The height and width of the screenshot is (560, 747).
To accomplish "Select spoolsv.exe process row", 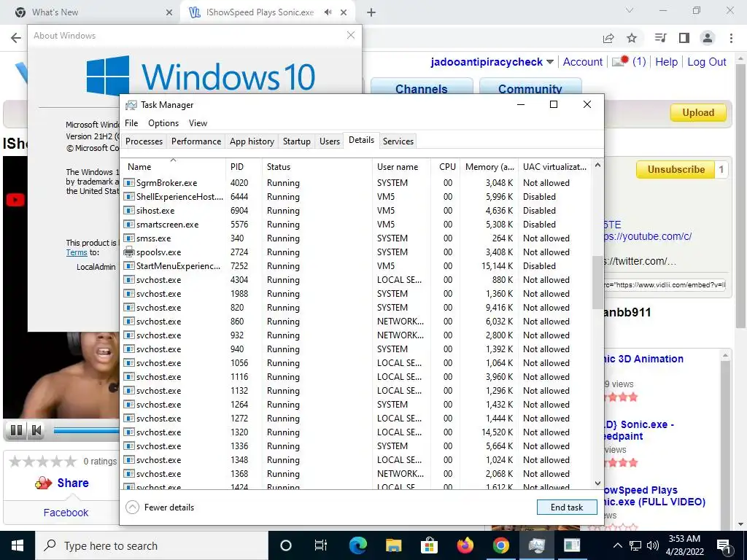I will tap(356, 252).
